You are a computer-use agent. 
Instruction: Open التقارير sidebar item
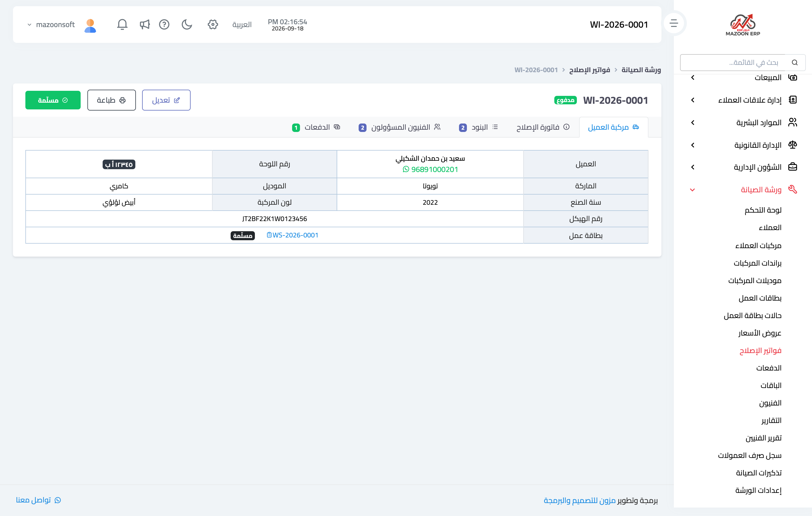[771, 421]
